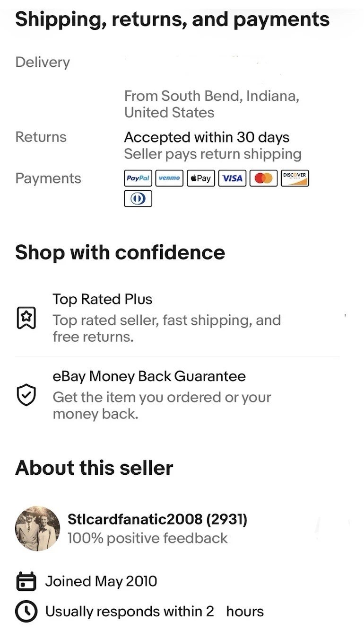Click the Discover card icon
Screen dimensions: 364x640
295,178
